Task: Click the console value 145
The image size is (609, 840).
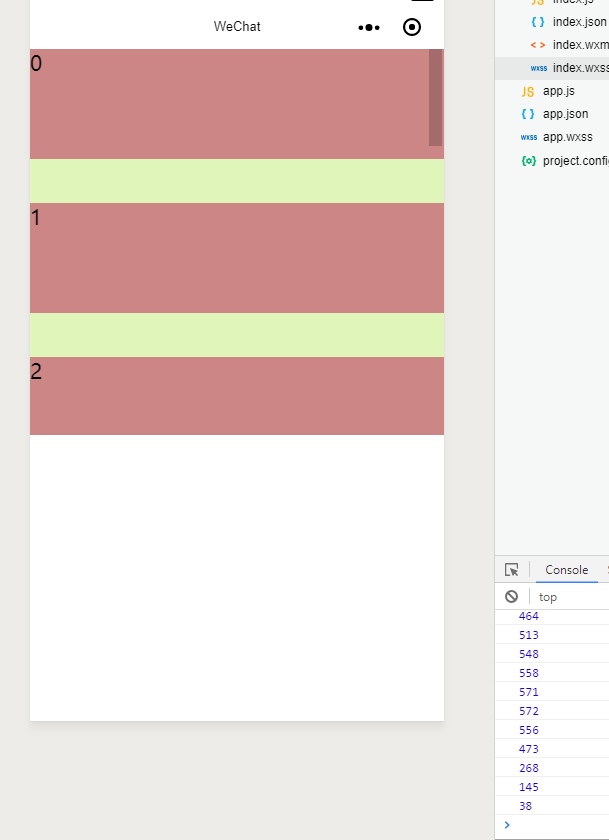Action: (529, 787)
